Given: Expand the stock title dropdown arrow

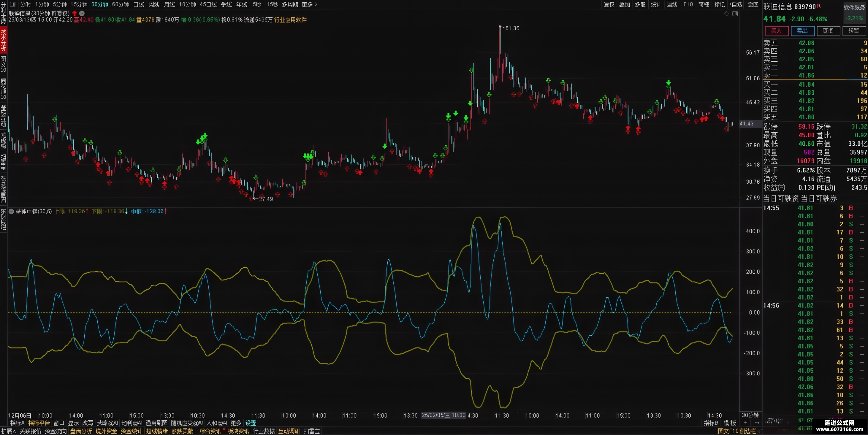Looking at the screenshot, I should click(82, 14).
